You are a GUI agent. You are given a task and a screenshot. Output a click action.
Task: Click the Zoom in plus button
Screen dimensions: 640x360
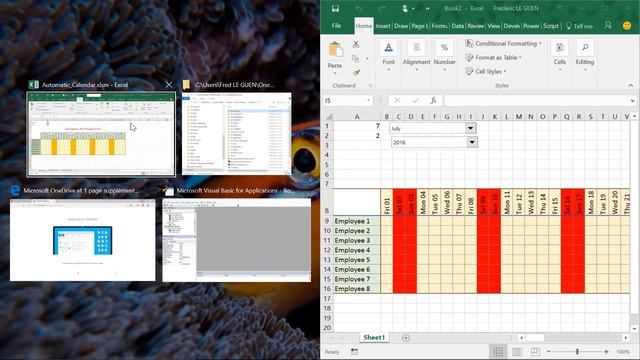[x=606, y=351]
